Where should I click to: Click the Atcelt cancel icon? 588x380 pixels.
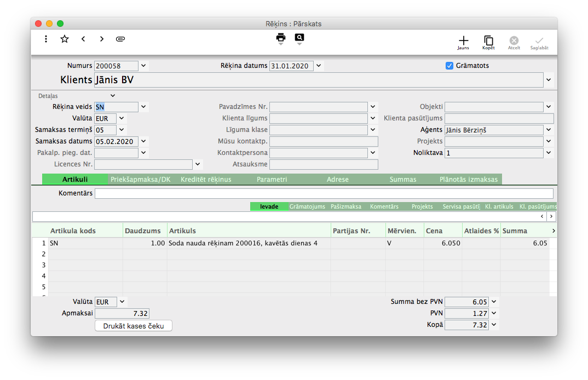tap(514, 42)
